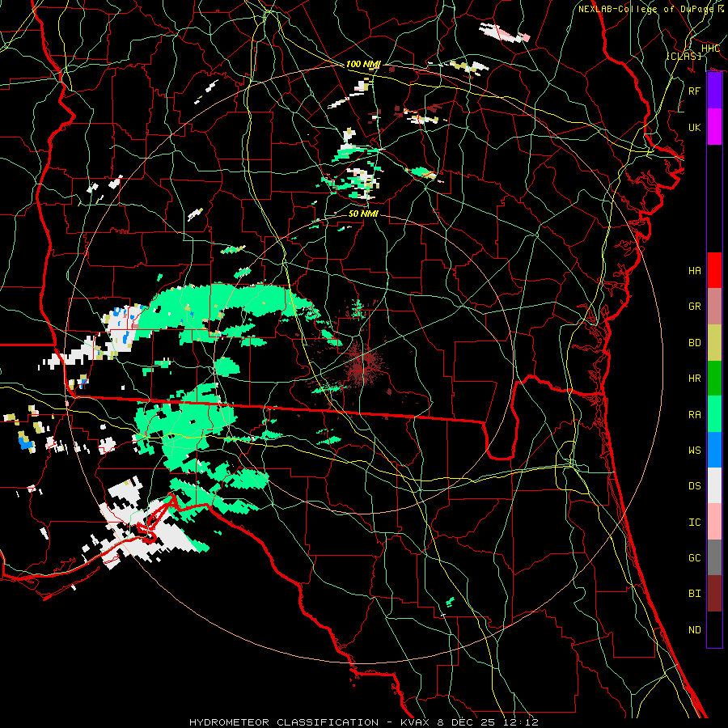Click the 50 NMI range ring label

[x=363, y=214]
